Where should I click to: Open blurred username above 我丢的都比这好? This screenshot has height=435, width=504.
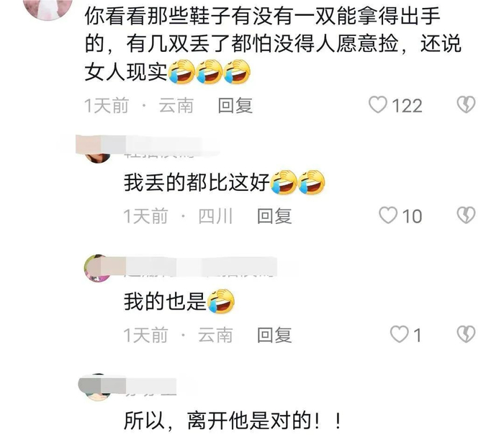pos(160,148)
